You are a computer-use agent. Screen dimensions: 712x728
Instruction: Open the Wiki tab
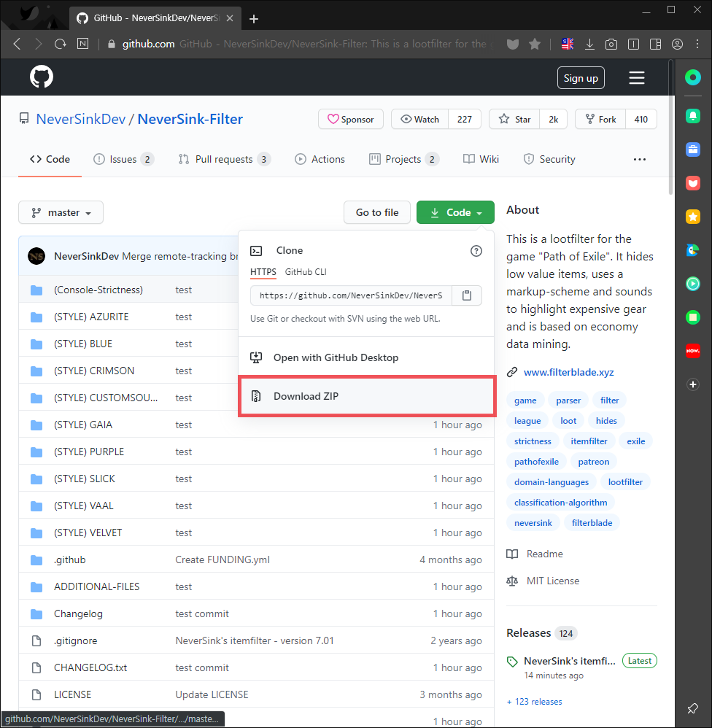coord(481,159)
